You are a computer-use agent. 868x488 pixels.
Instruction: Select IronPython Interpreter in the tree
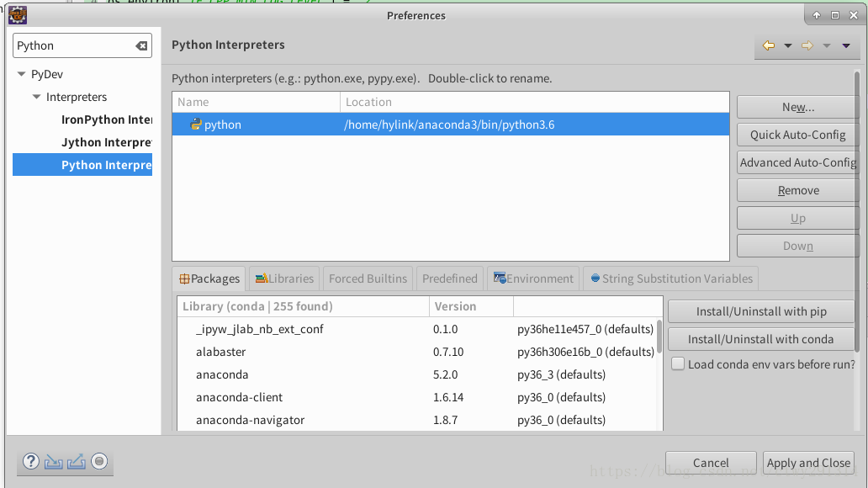(x=107, y=119)
